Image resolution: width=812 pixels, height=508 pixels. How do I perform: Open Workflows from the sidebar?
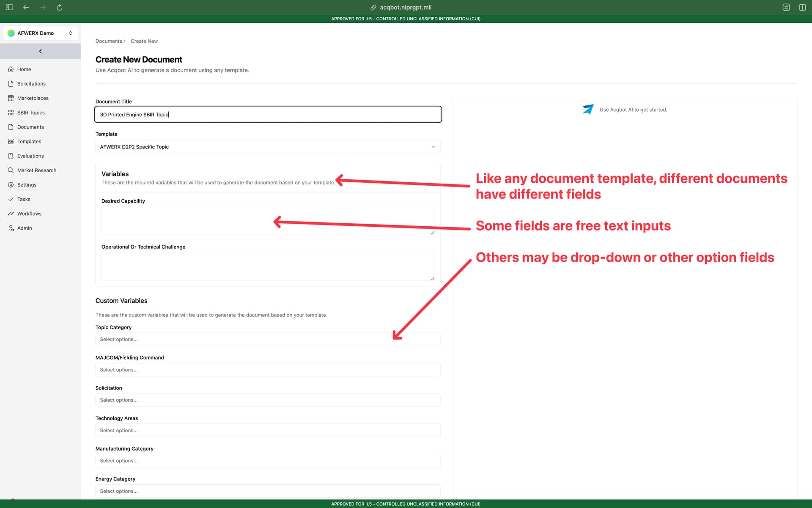pos(29,214)
